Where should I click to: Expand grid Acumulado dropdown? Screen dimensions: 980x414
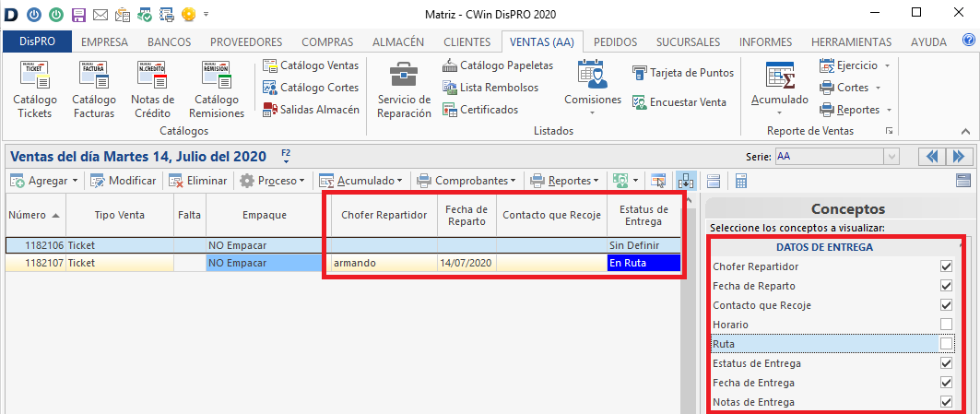pyautogui.click(x=399, y=181)
